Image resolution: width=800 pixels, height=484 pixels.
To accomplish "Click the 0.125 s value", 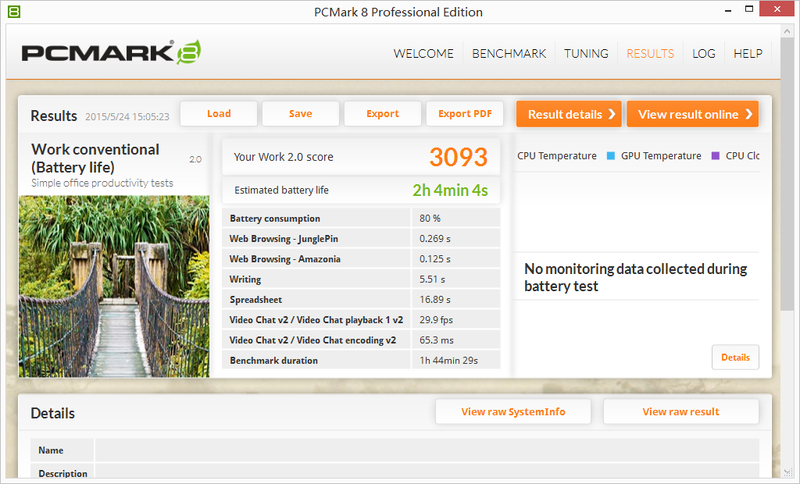I will [435, 259].
